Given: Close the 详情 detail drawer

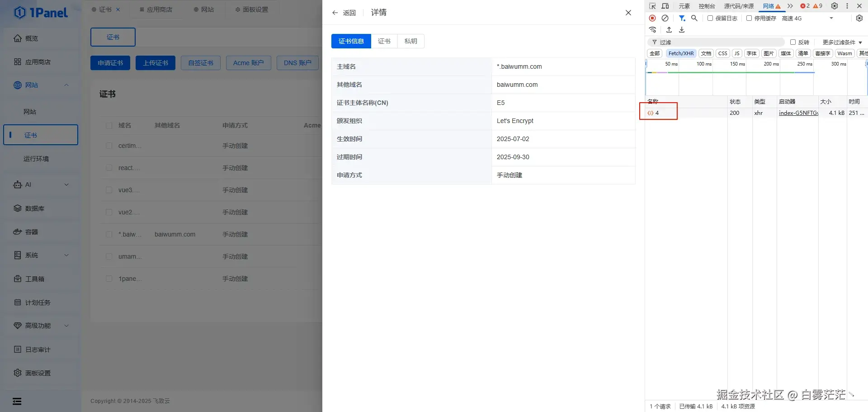Looking at the screenshot, I should (628, 13).
